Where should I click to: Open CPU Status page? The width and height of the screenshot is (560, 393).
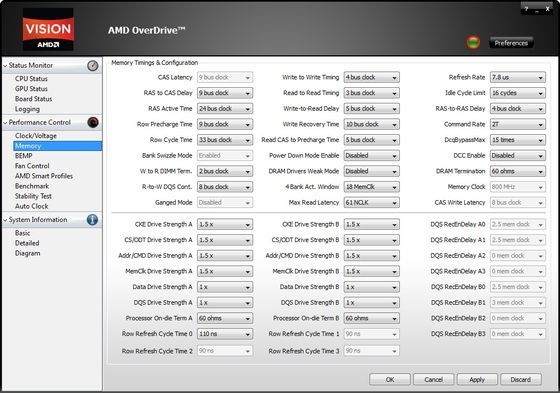pos(31,79)
